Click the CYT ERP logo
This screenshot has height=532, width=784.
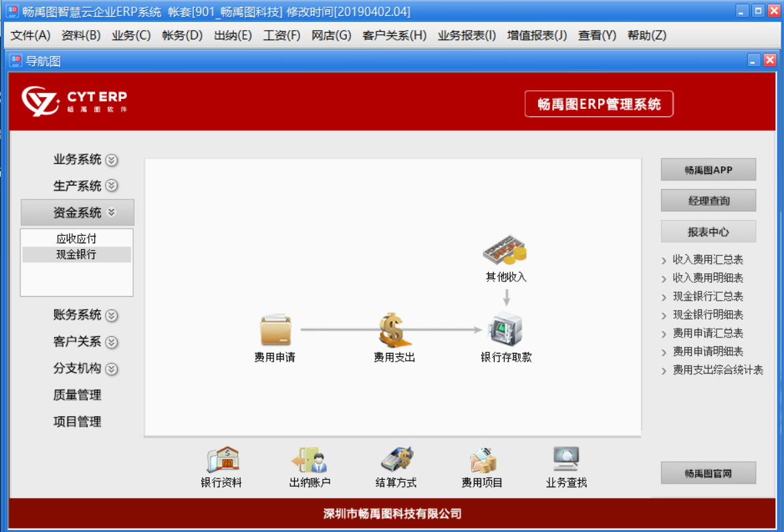(x=74, y=101)
